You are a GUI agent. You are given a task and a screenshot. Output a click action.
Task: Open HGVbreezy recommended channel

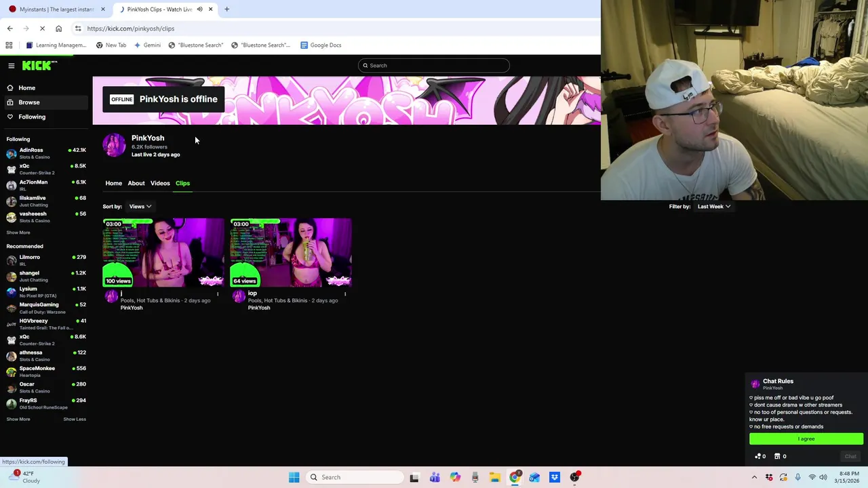(x=46, y=324)
